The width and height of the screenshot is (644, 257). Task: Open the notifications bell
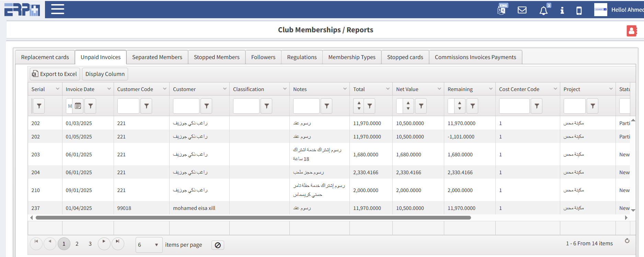[x=543, y=11]
